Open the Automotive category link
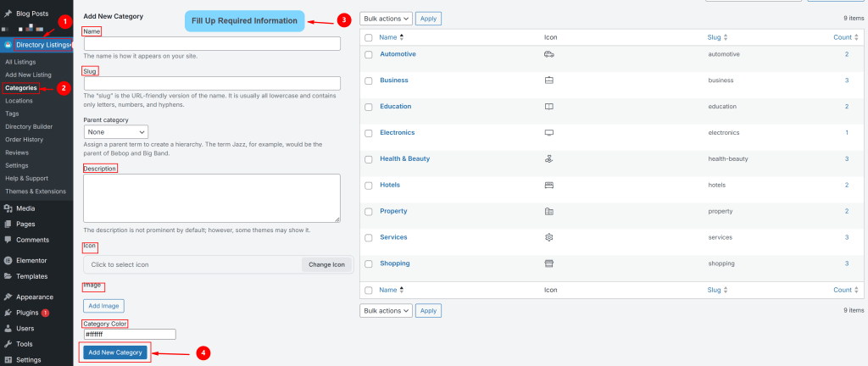868x366 pixels. coord(398,54)
